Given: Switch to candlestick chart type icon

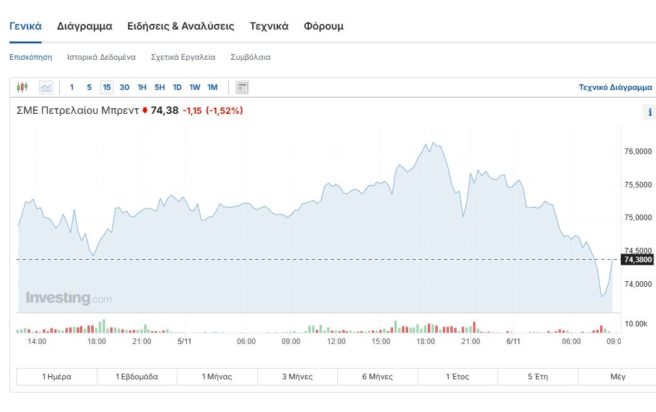Looking at the screenshot, I should point(24,88).
